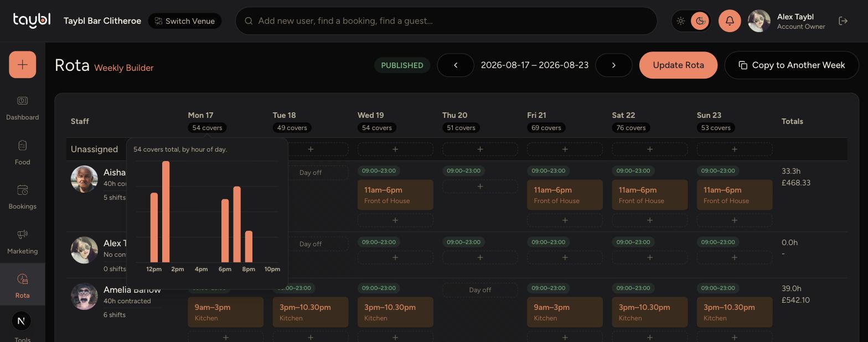Click Copy to Another Week

[x=792, y=65]
